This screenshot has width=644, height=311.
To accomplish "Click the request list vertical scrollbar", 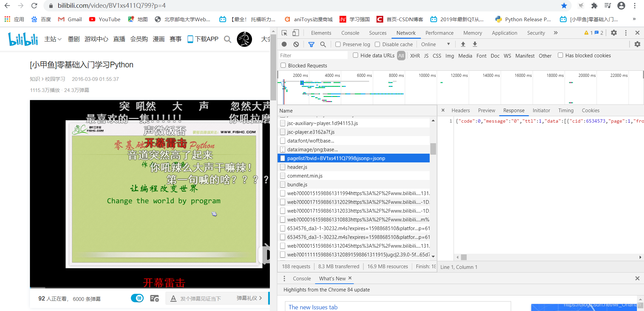I will (433, 149).
